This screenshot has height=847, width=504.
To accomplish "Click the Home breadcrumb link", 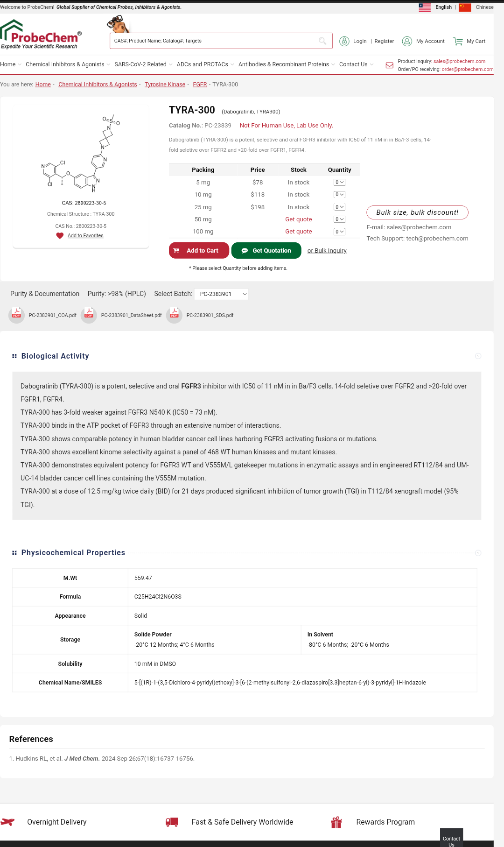I will click(43, 85).
